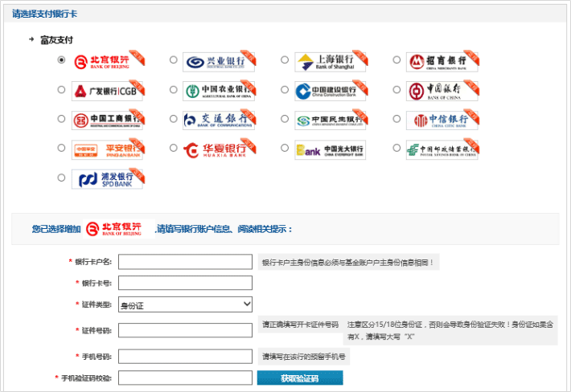Select the ICBC (中国工商银行) radio button
571x392 pixels.
[62, 120]
